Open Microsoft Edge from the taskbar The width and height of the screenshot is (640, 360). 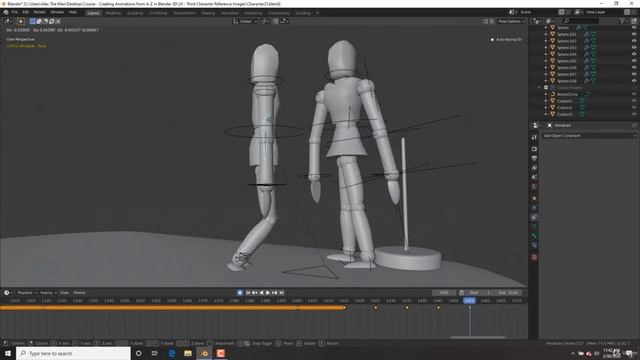tap(172, 353)
